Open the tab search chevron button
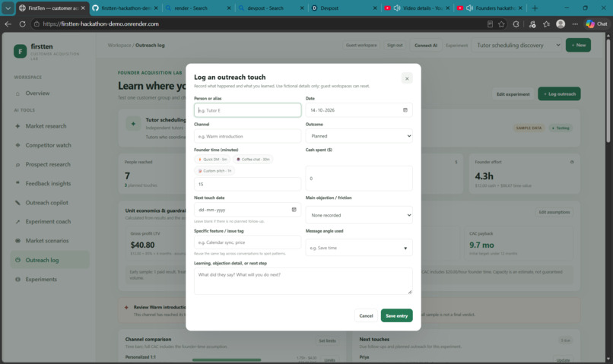Screen dimensions: 613x364 (x=8, y=8)
